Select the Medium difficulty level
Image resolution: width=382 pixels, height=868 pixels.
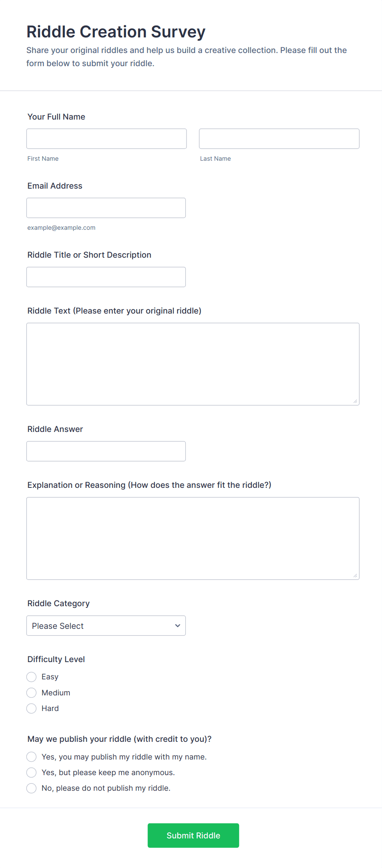31,693
